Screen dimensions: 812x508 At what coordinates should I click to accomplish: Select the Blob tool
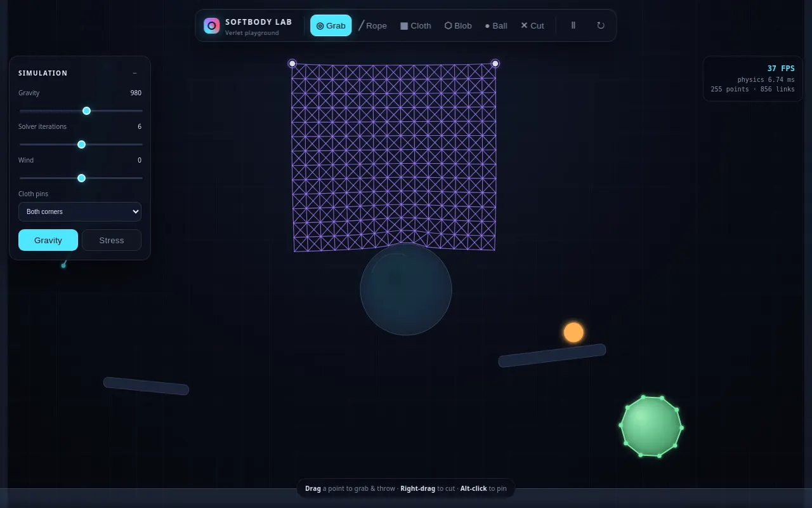pyautogui.click(x=458, y=25)
